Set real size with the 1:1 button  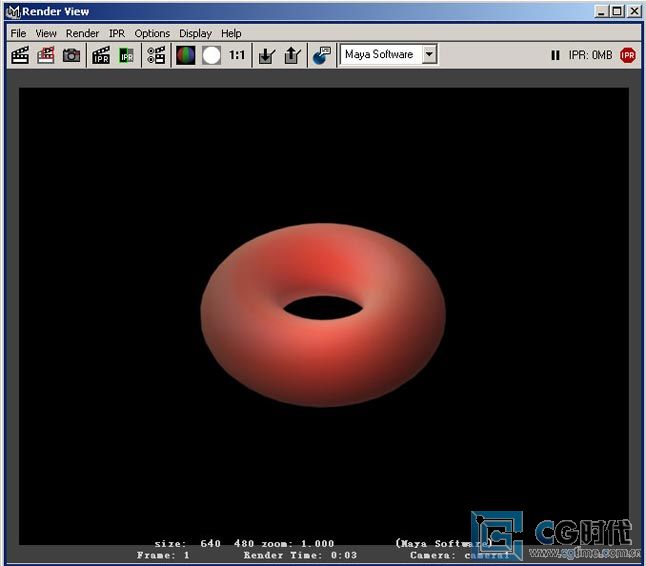tap(237, 55)
